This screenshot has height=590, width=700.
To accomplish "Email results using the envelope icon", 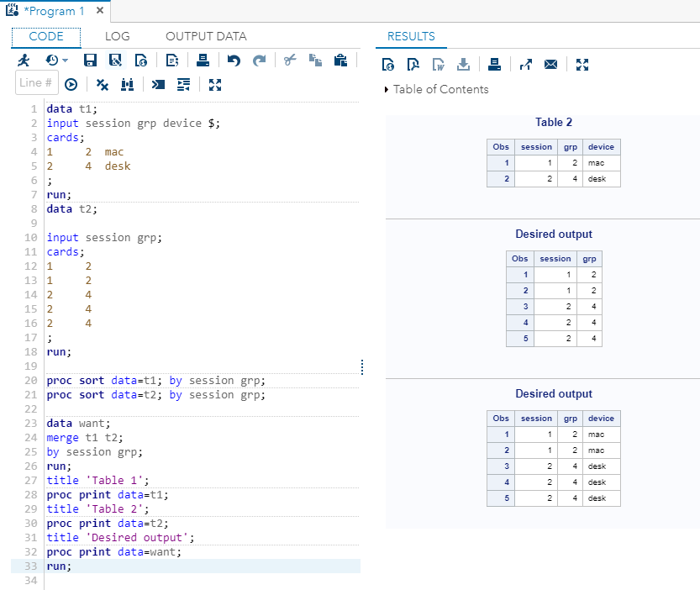I will click(x=551, y=65).
